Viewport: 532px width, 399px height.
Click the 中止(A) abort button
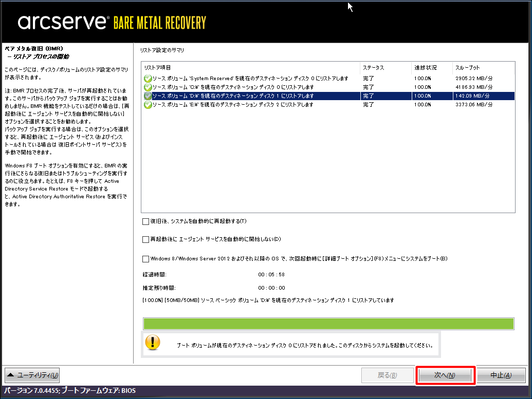pos(501,375)
